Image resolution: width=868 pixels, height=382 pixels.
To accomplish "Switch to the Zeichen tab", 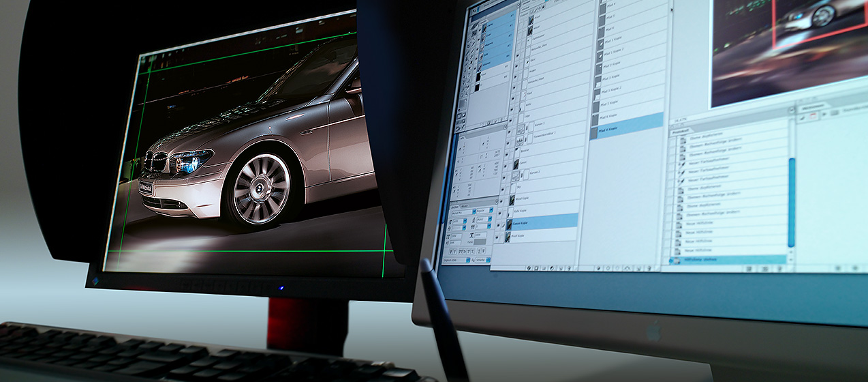I will tap(455, 207).
